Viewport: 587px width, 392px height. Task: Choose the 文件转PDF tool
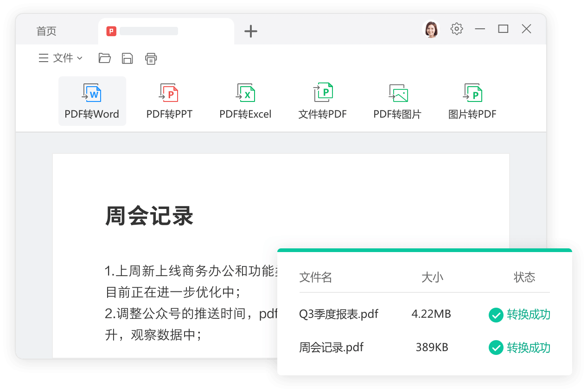[322, 101]
